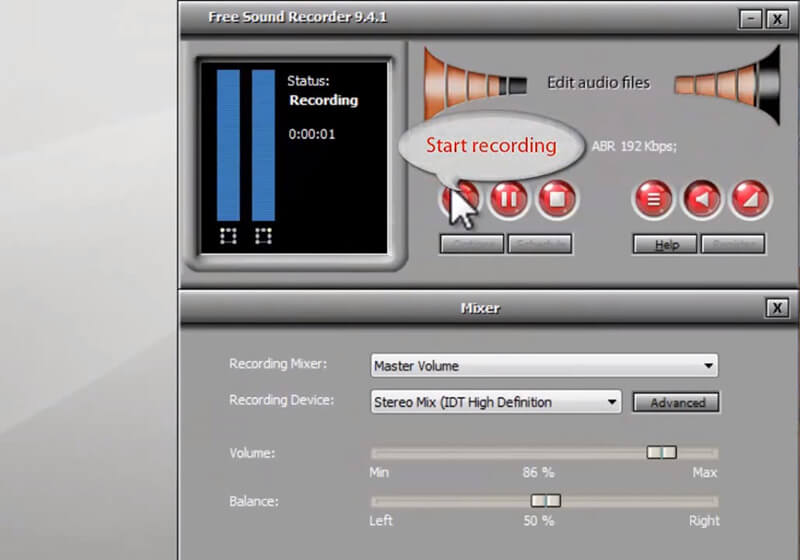This screenshot has height=560, width=800.
Task: Click the red left-pointing triangle icon
Action: [702, 199]
